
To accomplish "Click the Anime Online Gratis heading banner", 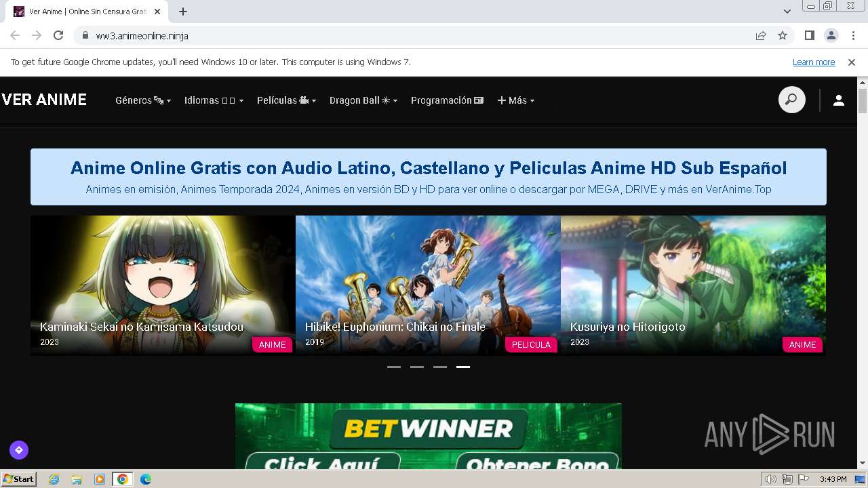I will tap(429, 177).
